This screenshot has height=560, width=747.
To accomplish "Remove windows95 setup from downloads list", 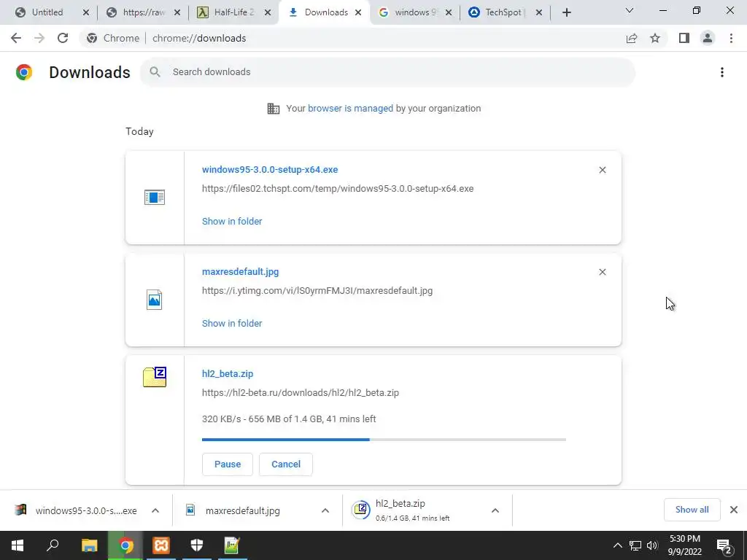I will coord(602,170).
